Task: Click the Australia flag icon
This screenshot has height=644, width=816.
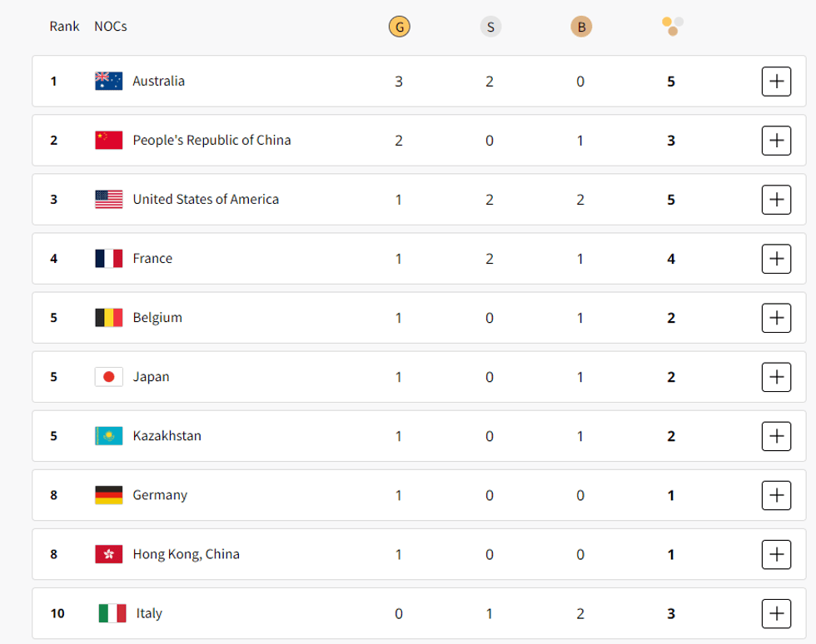Action: click(x=109, y=81)
